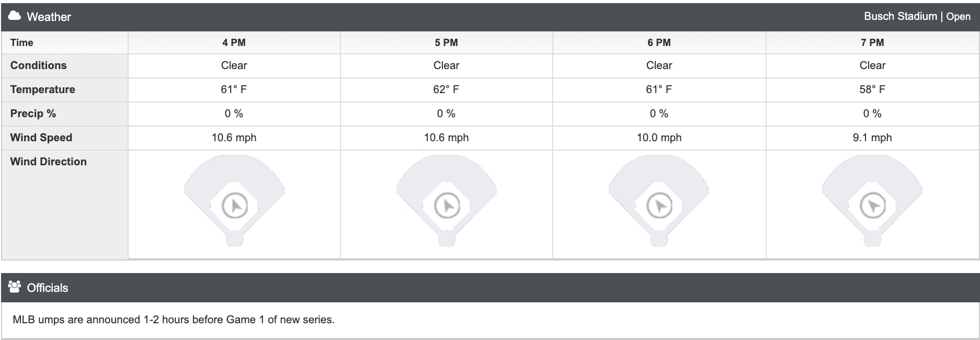Click the 7 PM wind direction compass arrow
980x340 pixels.
pyautogui.click(x=873, y=206)
